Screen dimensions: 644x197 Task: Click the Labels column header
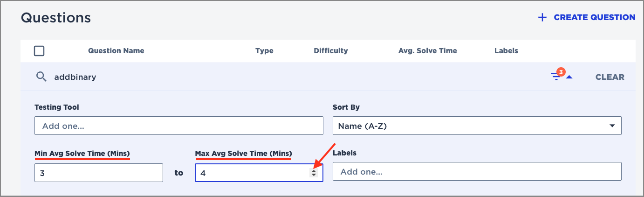click(x=506, y=50)
